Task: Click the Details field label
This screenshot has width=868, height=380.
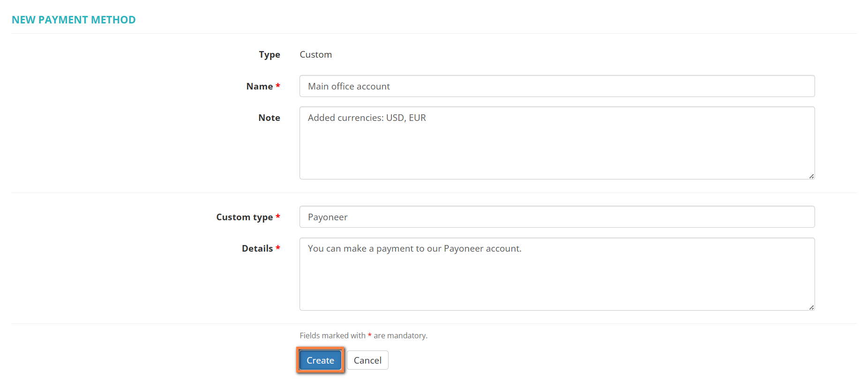Action: 257,248
